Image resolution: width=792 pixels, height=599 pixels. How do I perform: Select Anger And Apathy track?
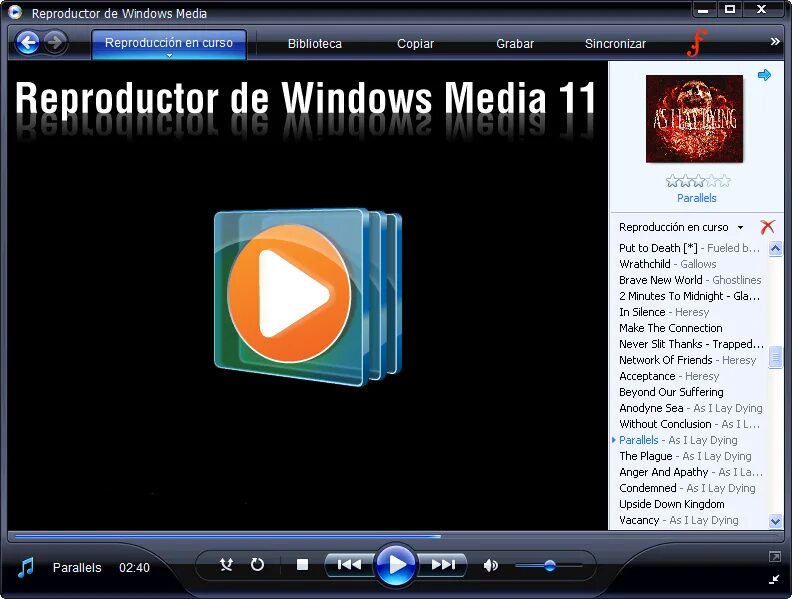[689, 472]
